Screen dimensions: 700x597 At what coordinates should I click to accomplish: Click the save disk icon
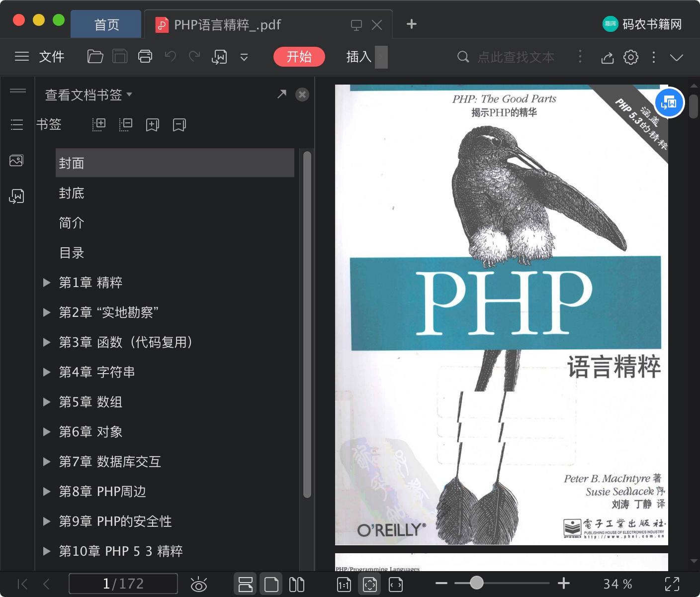[x=120, y=57]
